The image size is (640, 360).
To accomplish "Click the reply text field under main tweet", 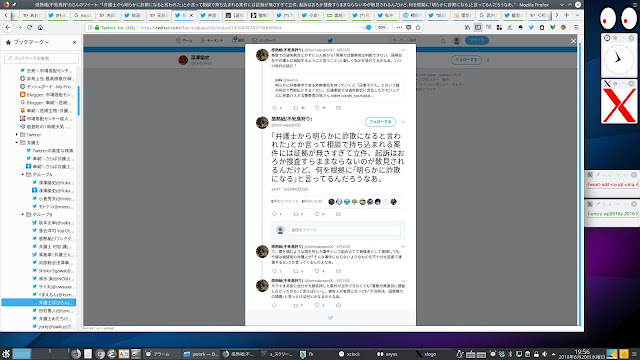I will click(345, 230).
